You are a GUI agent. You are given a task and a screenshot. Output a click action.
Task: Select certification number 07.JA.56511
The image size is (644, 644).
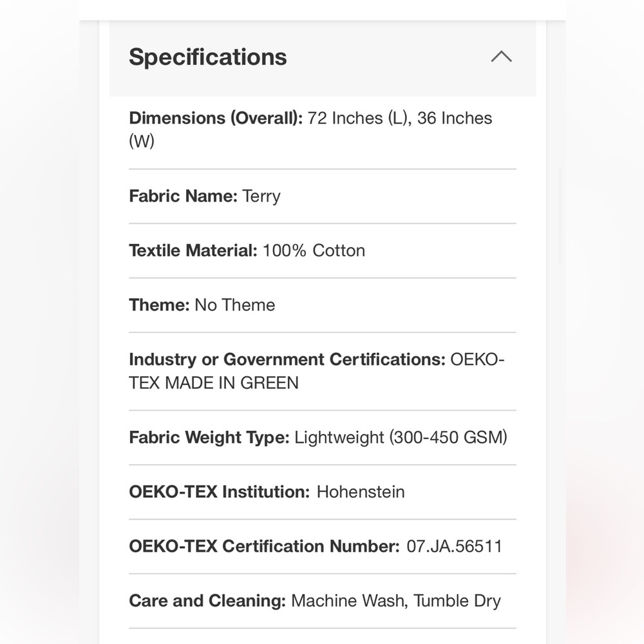[454, 546]
